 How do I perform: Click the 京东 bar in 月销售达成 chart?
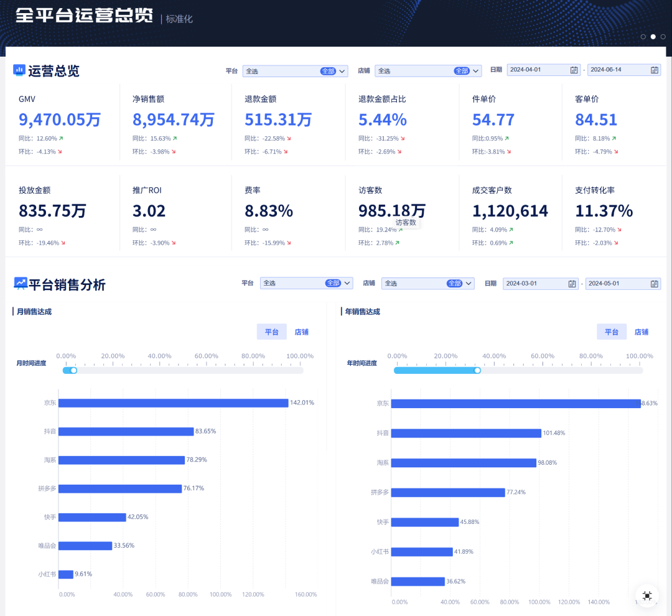173,403
